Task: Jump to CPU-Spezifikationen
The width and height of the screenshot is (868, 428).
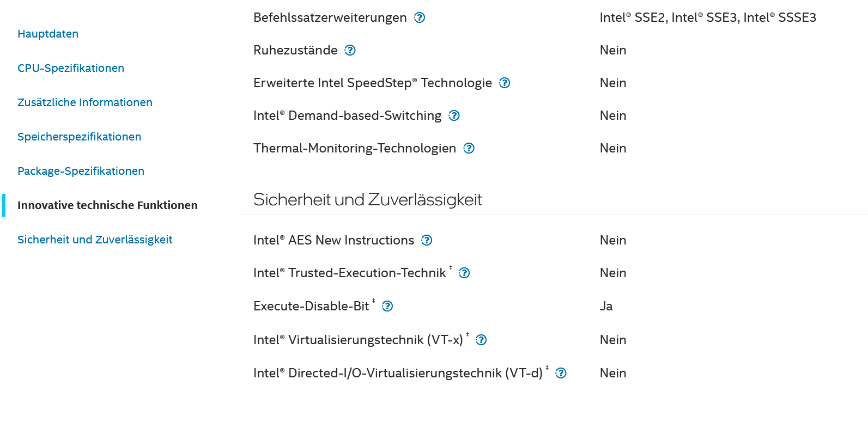Action: [x=71, y=68]
